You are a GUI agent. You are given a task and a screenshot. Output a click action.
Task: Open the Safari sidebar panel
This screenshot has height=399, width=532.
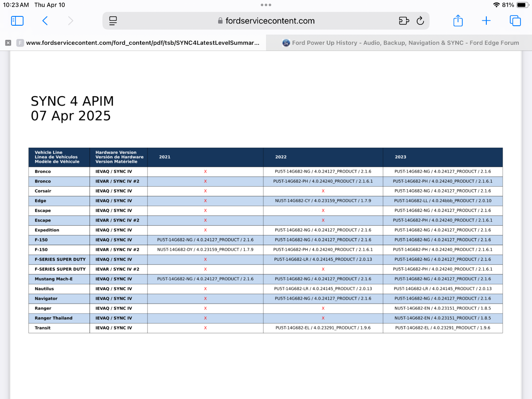[x=17, y=21]
